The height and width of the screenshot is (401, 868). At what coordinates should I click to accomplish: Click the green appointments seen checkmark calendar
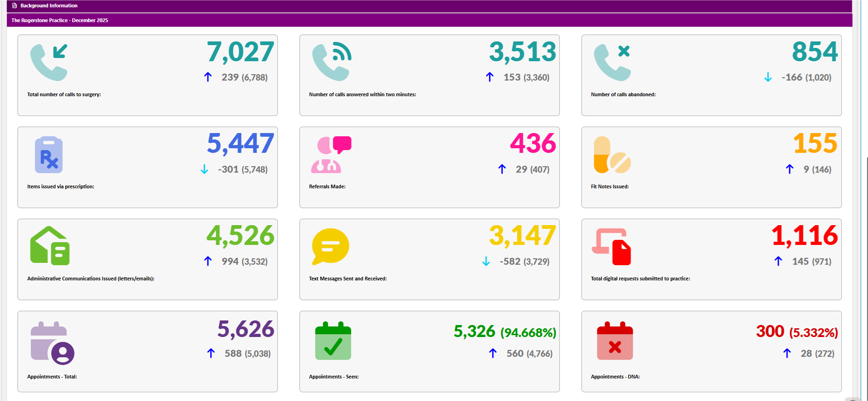(x=333, y=341)
